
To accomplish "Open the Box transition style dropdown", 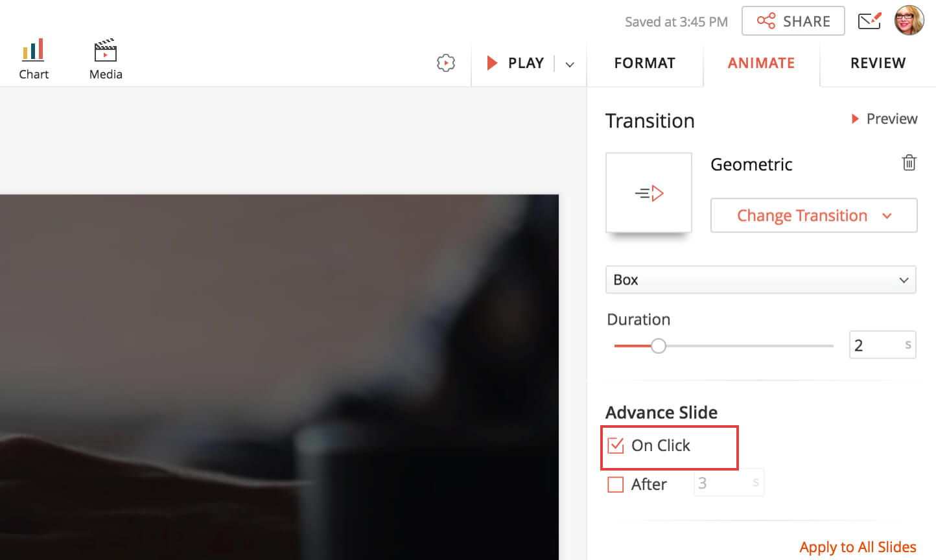I will 760,279.
